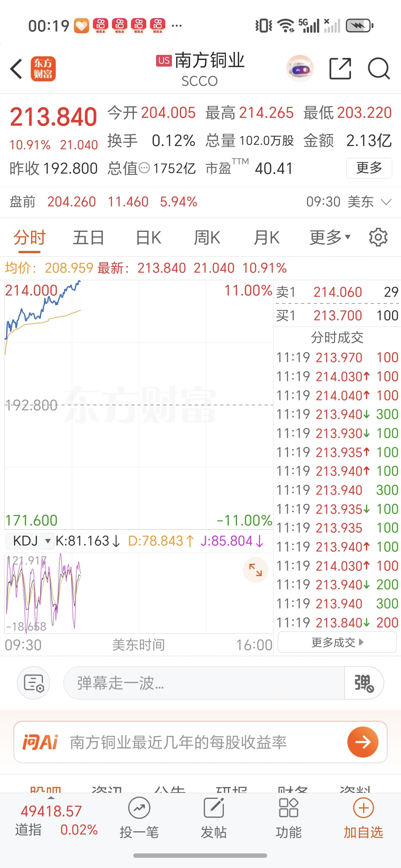Open the 更多 chart period dropdown

(x=330, y=238)
